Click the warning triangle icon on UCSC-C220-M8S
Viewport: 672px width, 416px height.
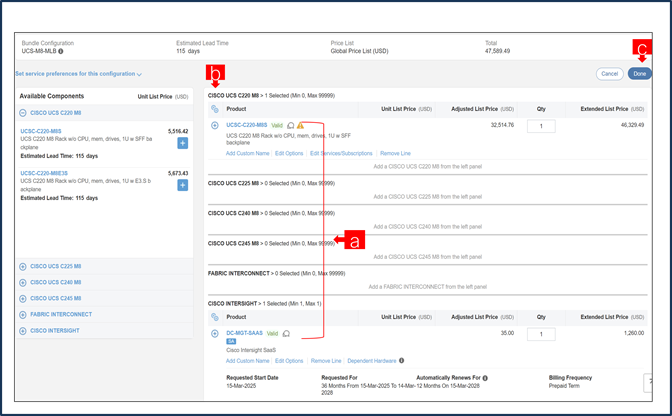click(x=300, y=126)
